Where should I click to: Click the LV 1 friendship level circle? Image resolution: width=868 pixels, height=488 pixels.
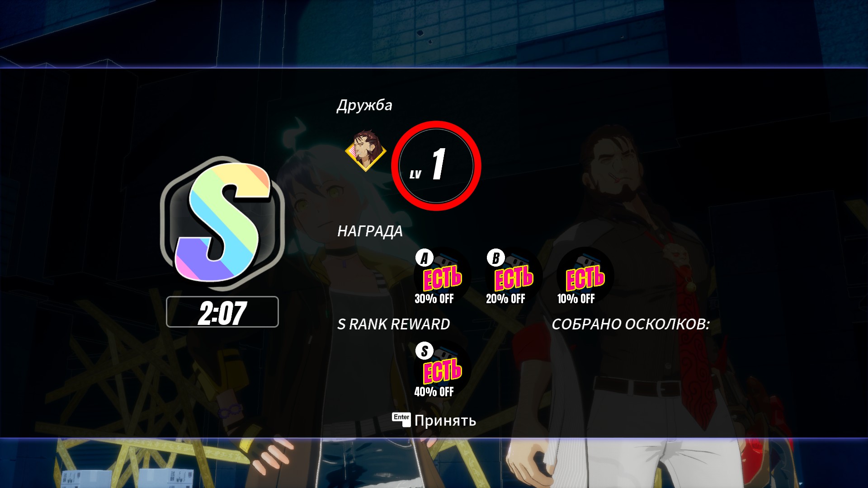436,165
